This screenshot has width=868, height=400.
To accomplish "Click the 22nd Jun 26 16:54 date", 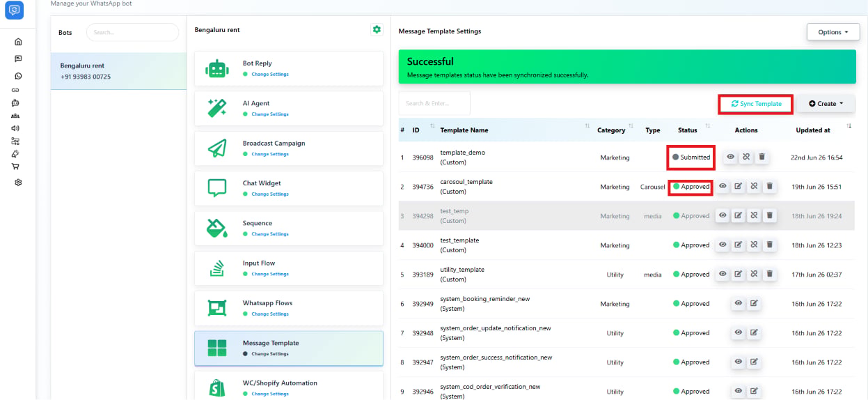I will [x=816, y=157].
